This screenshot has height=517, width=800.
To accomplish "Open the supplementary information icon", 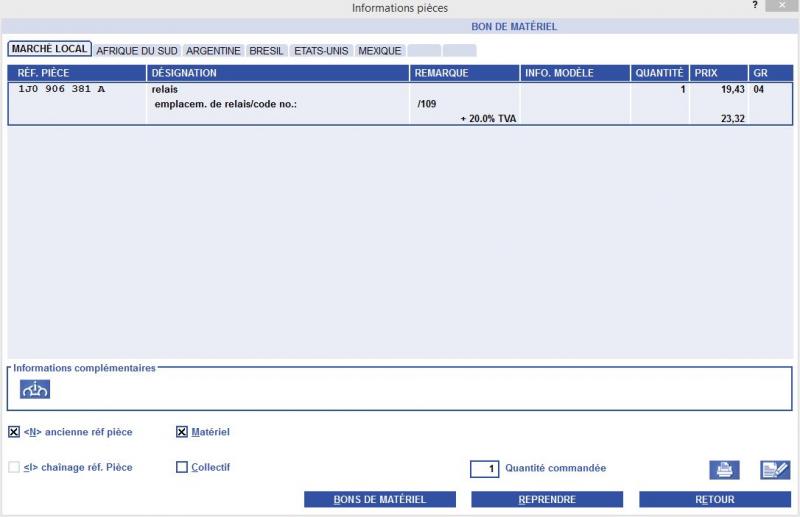I will pyautogui.click(x=35, y=389).
